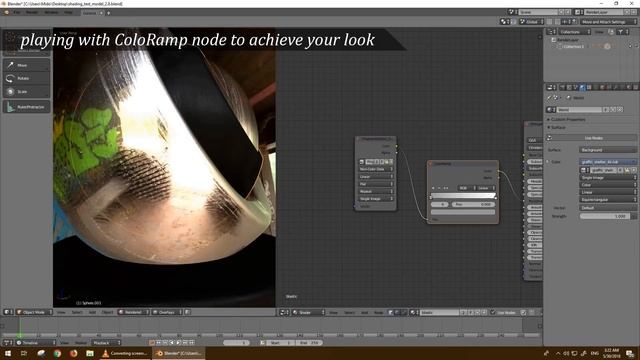Open the Shader editor type dropdown

coord(309,313)
